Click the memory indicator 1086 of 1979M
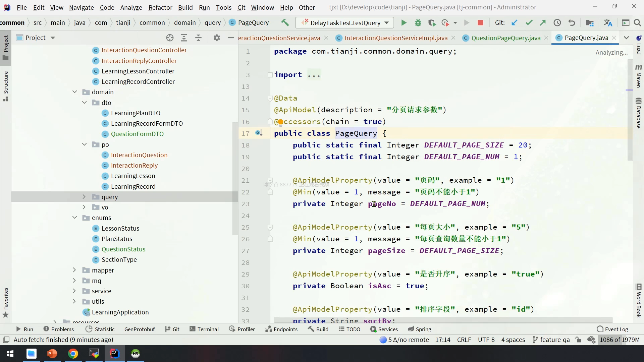Image resolution: width=644 pixels, height=362 pixels. (x=619, y=340)
